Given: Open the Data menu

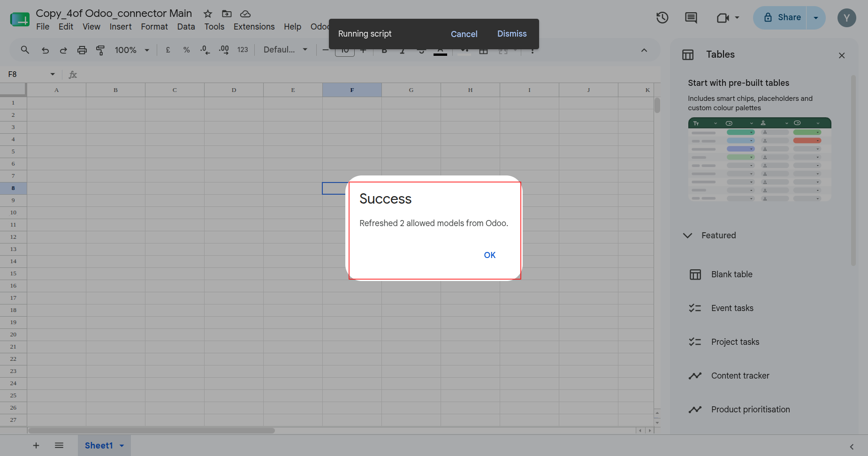Looking at the screenshot, I should point(186,27).
